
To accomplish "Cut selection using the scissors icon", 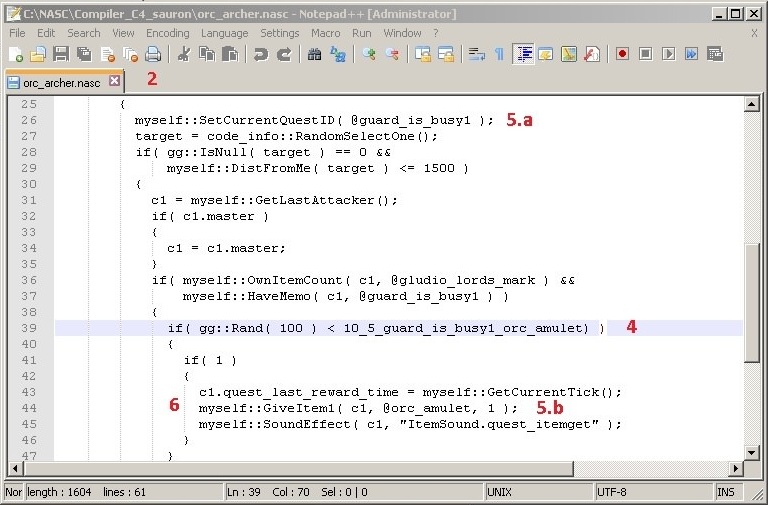I will (184, 54).
